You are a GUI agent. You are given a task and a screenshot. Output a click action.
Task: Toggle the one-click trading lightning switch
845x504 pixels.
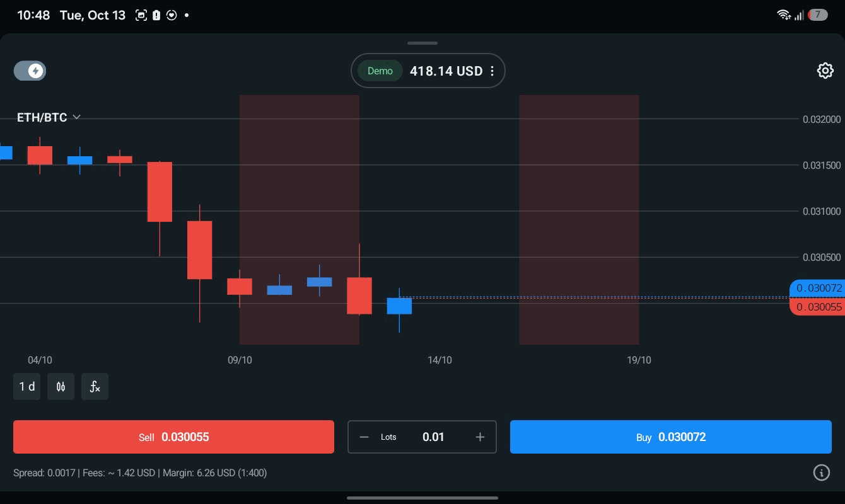[x=30, y=71]
